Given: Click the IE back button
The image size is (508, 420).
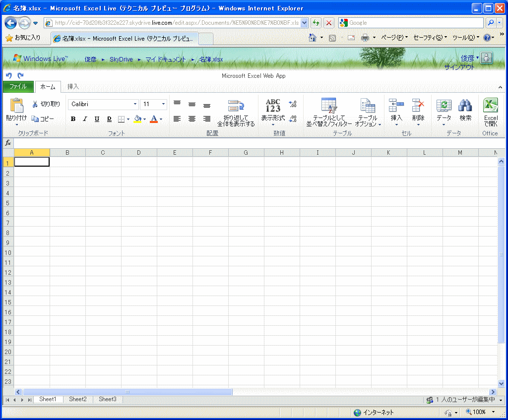Looking at the screenshot, I should coord(11,23).
